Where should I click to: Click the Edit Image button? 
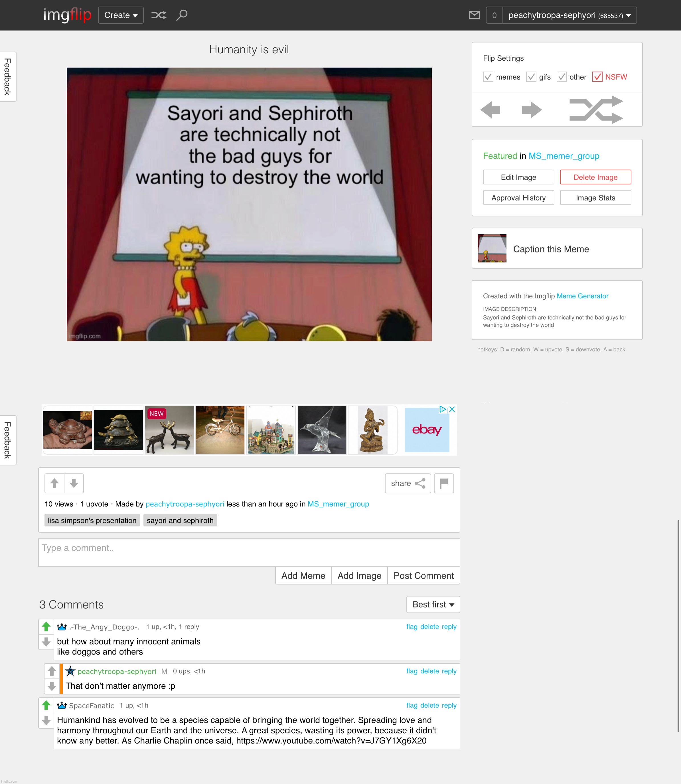(519, 177)
